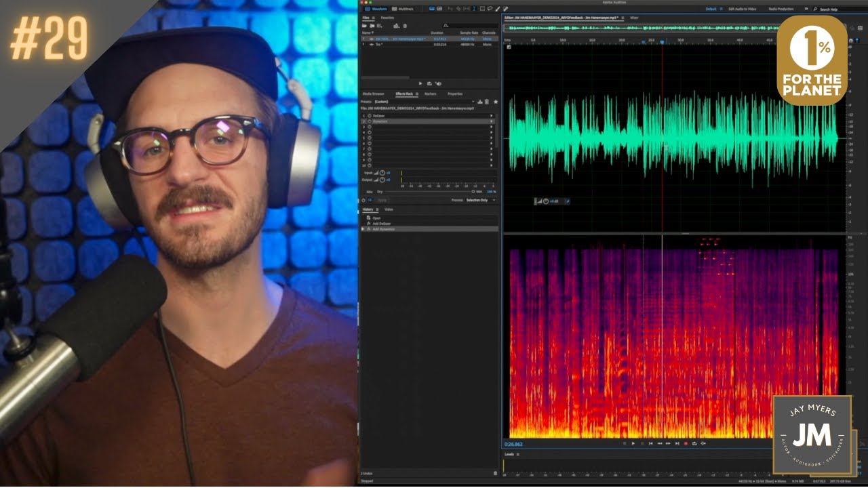The height and width of the screenshot is (488, 868).
Task: Delete the selected file in Files panel
Action: [x=405, y=25]
